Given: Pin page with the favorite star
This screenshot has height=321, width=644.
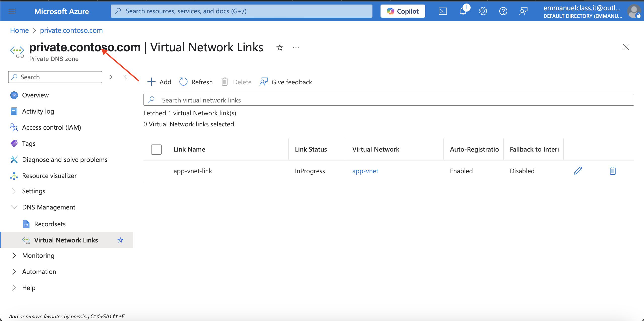Looking at the screenshot, I should coord(280,47).
